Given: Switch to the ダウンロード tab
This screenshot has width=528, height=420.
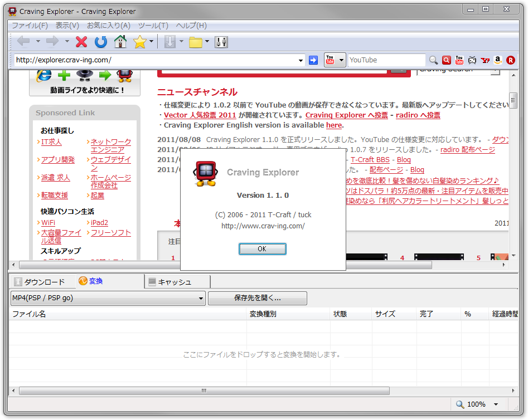Looking at the screenshot, I should (43, 282).
